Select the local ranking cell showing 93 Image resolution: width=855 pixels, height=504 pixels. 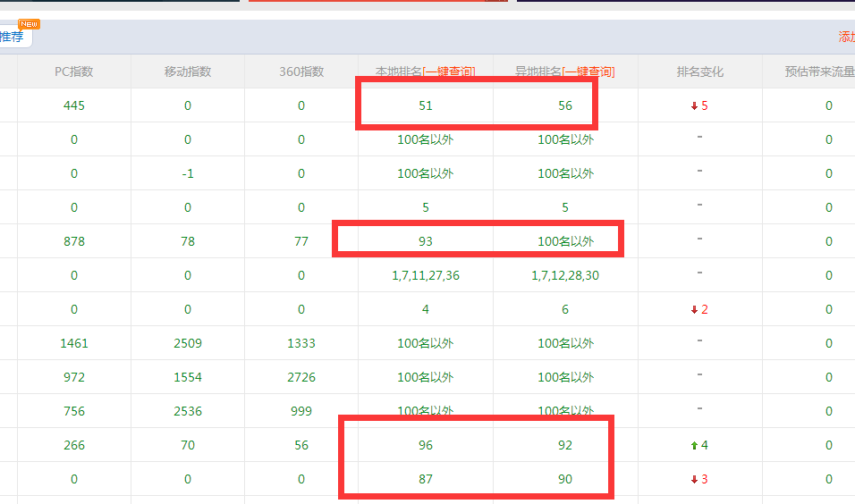tap(426, 241)
